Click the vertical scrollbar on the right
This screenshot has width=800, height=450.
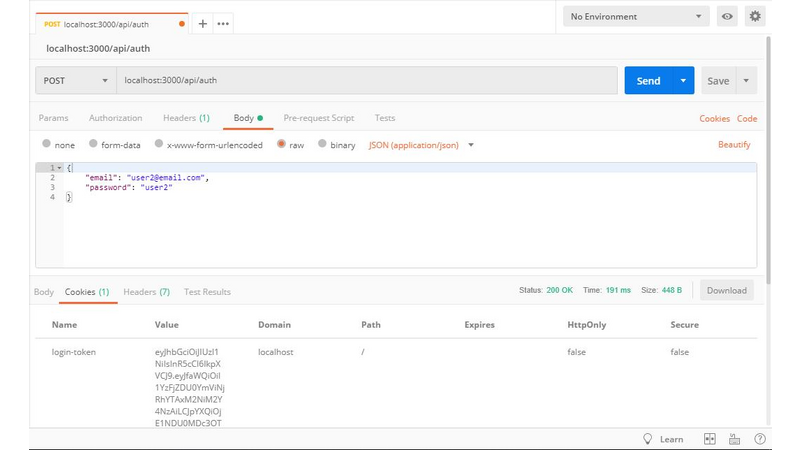pyautogui.click(x=768, y=160)
